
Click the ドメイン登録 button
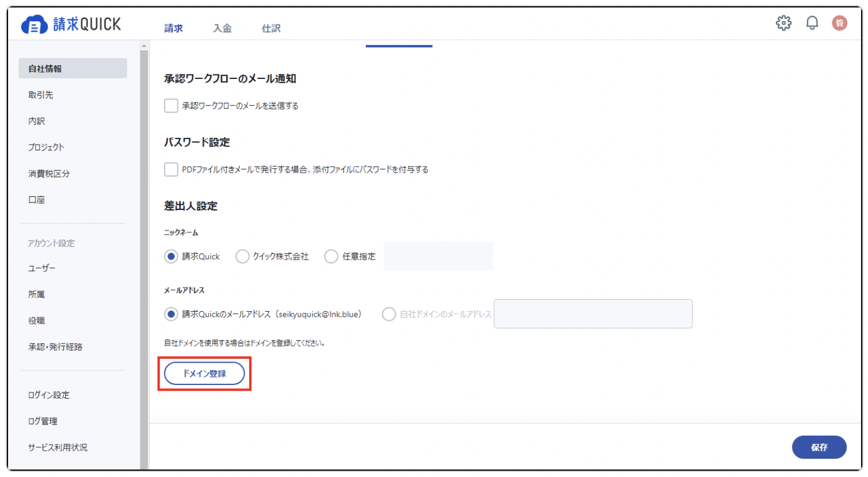204,373
